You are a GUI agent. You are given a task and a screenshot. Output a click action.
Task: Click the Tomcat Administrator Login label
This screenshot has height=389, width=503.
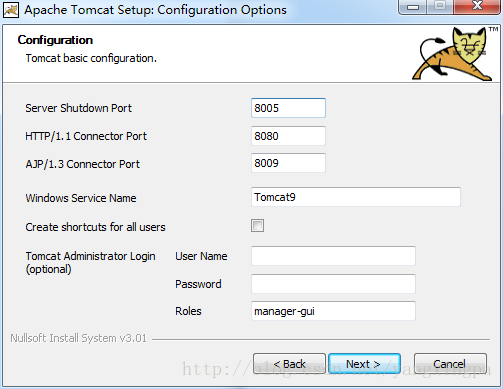click(x=90, y=263)
